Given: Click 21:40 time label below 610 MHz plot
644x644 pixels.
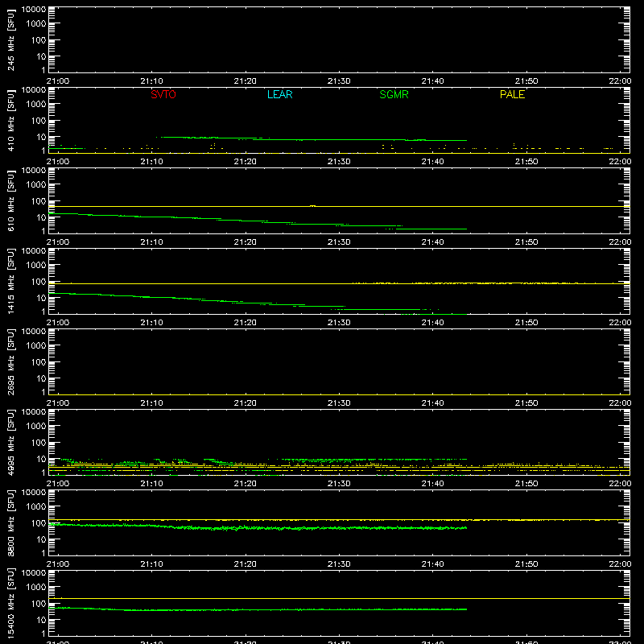Looking at the screenshot, I should coord(432,242).
